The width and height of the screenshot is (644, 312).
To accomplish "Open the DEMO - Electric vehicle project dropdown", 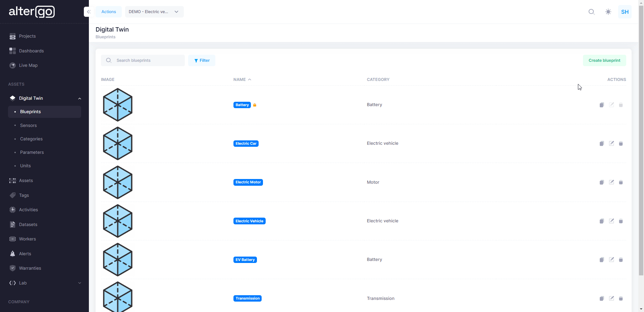I will 154,12.
